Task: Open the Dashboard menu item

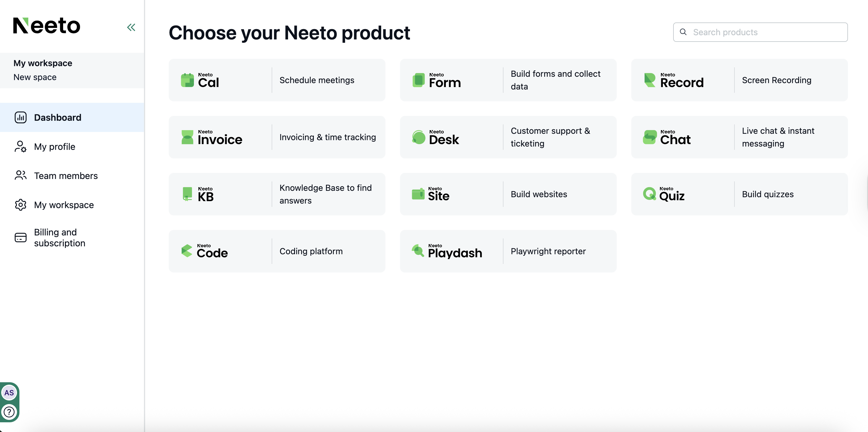Action: point(72,117)
